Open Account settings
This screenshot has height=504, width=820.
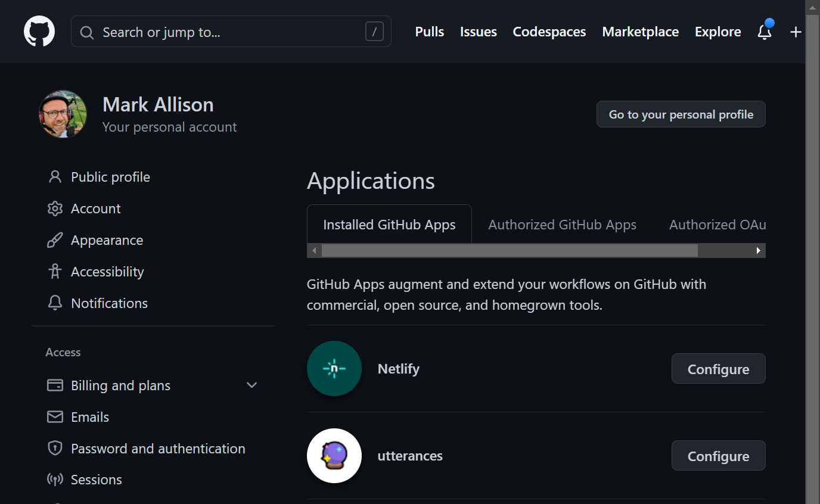click(95, 209)
